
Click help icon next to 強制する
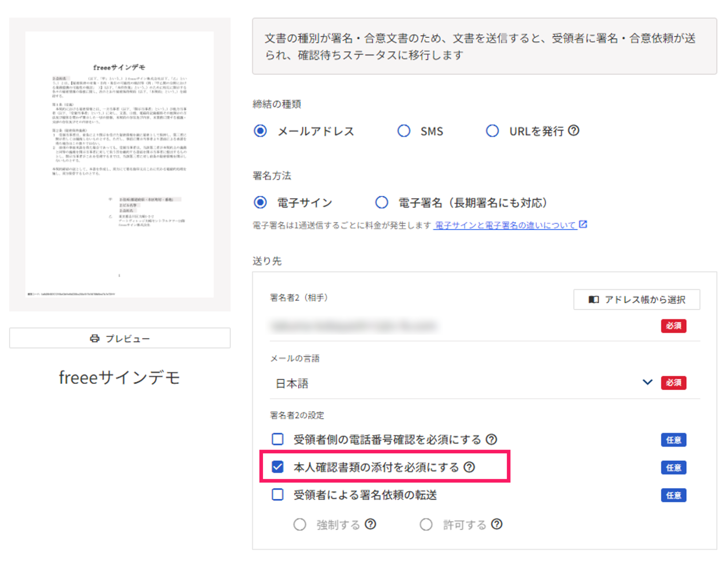370,524
